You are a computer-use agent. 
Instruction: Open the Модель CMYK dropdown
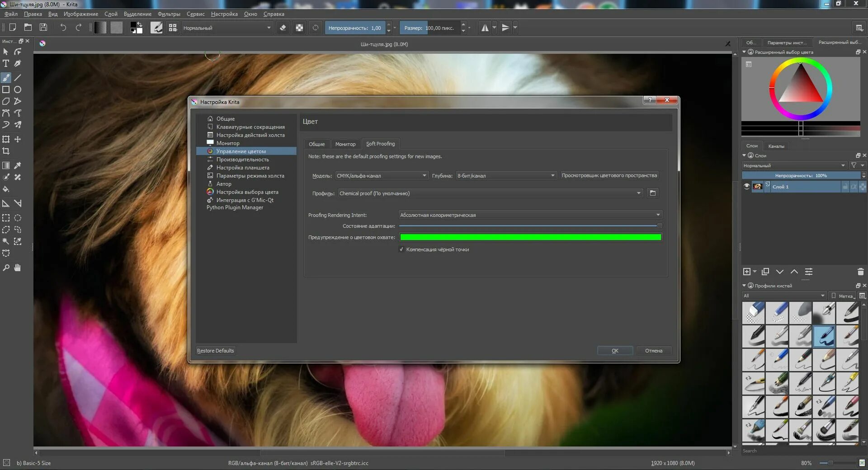tap(382, 175)
